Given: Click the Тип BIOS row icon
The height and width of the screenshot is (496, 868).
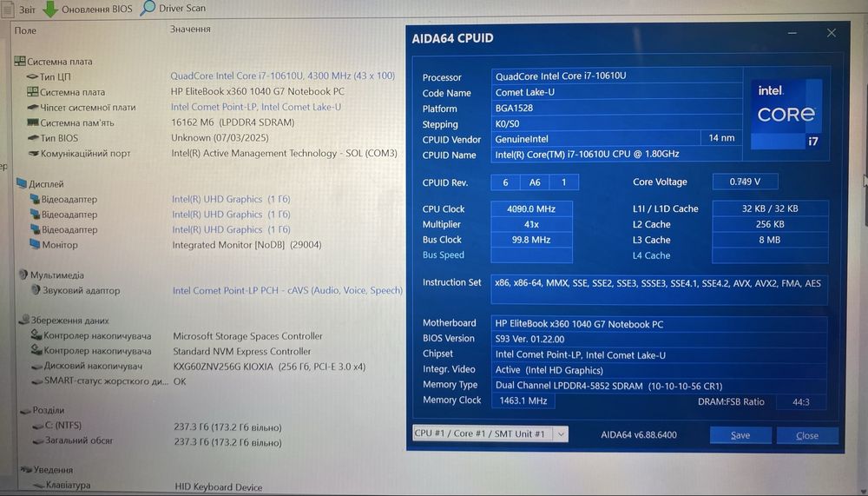Looking at the screenshot, I should click(33, 138).
